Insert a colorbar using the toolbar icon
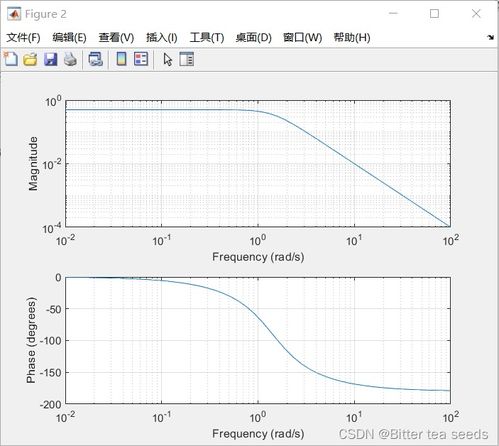The height and width of the screenshot is (446, 499). click(121, 59)
